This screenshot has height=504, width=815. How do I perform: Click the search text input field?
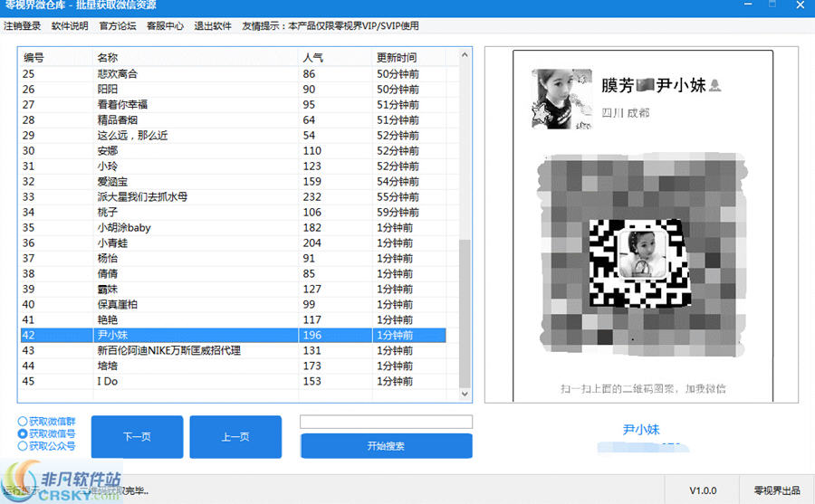click(386, 422)
